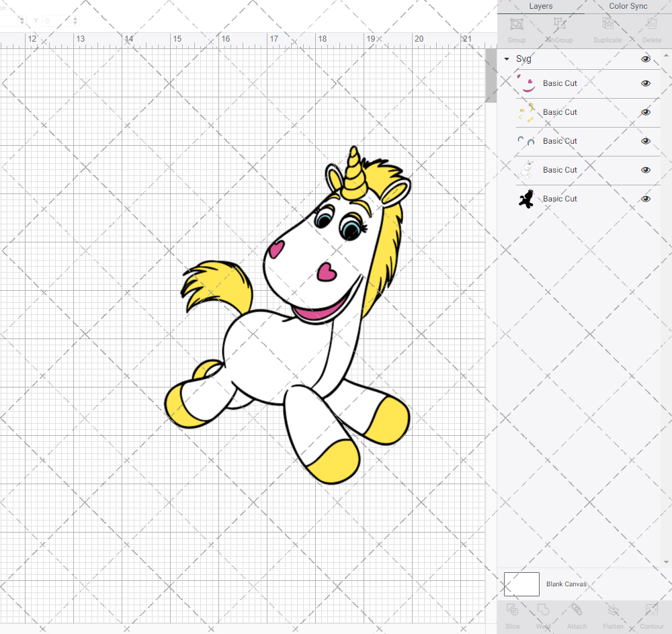Click the Attach paperclip icon
The image size is (672, 634).
click(x=577, y=610)
